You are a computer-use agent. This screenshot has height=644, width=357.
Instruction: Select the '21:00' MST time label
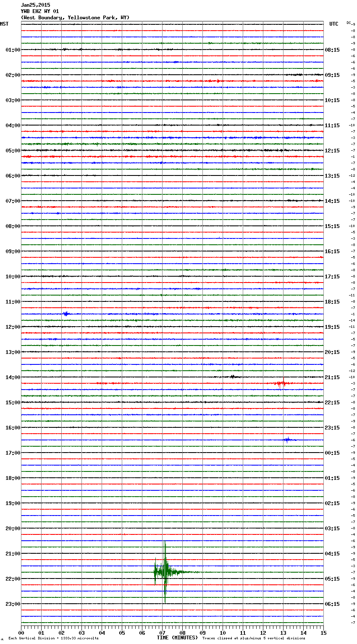point(13,554)
